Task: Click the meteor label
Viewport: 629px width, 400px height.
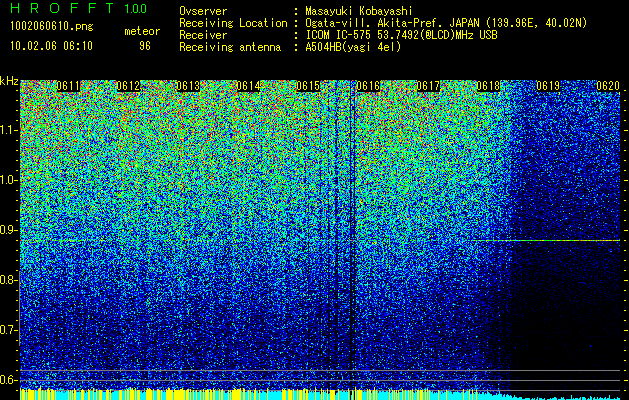Action: (x=142, y=31)
